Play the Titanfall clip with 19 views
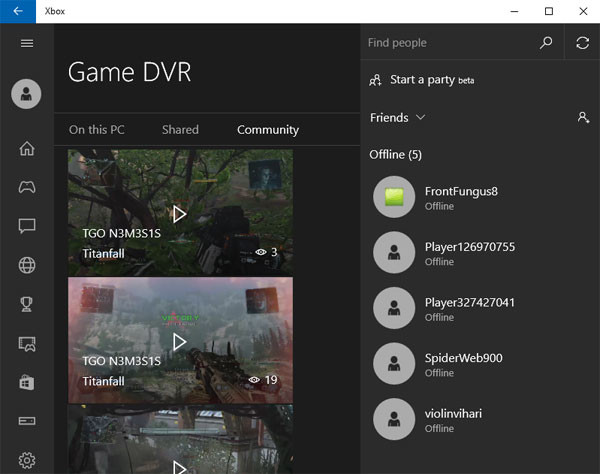600x474 pixels. [179, 342]
